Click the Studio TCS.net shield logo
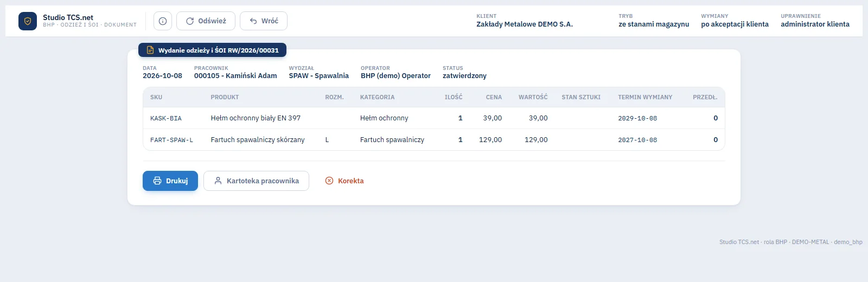Image resolution: width=868 pixels, height=282 pixels. coord(28,21)
